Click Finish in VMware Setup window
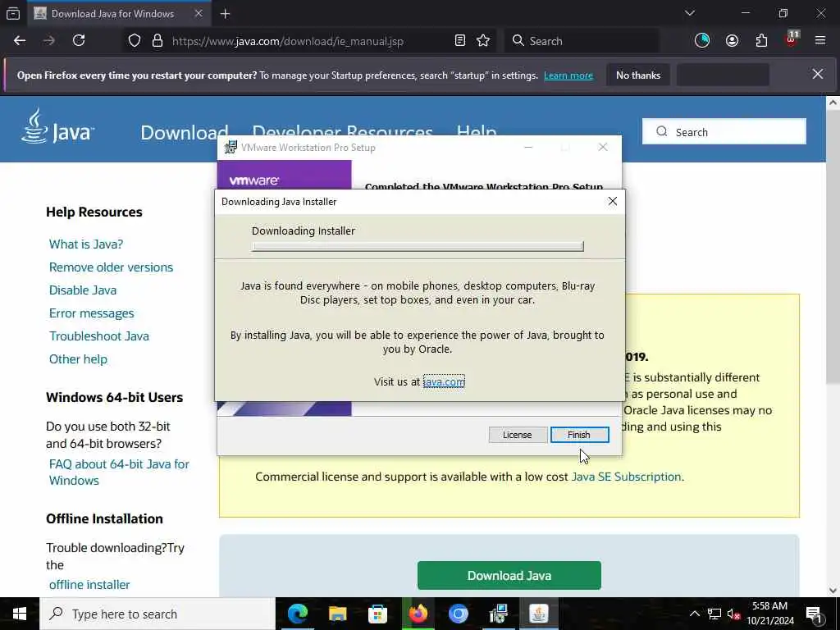The width and height of the screenshot is (840, 630). point(579,435)
